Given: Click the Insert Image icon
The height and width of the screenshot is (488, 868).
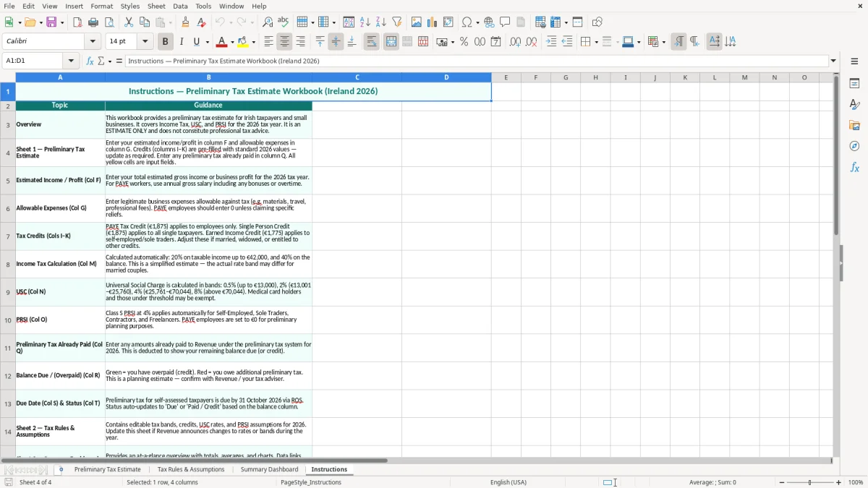Looking at the screenshot, I should click(x=417, y=22).
